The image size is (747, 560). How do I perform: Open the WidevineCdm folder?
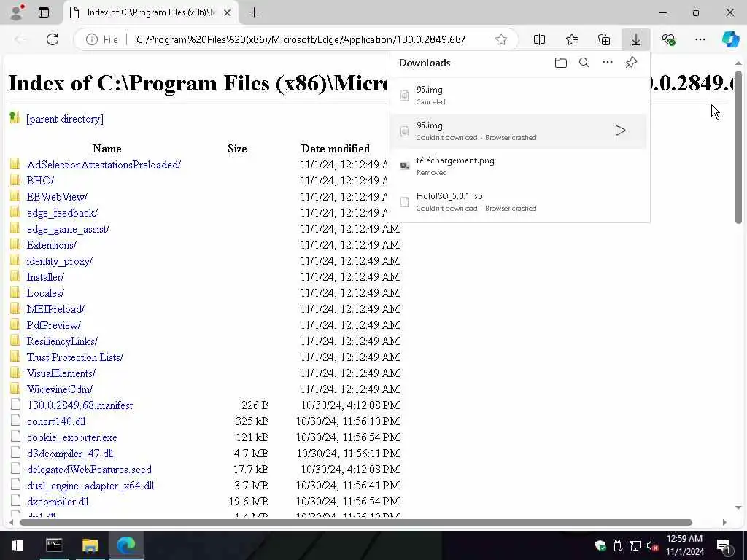pos(60,389)
